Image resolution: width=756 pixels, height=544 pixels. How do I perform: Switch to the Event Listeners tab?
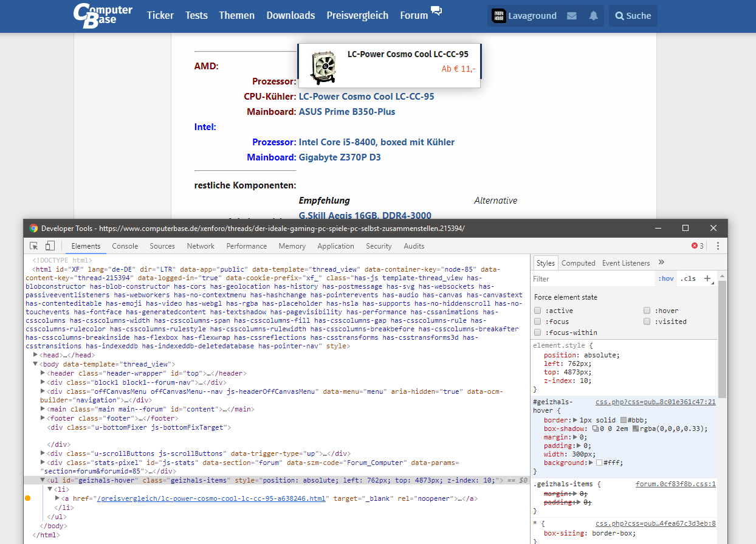626,263
